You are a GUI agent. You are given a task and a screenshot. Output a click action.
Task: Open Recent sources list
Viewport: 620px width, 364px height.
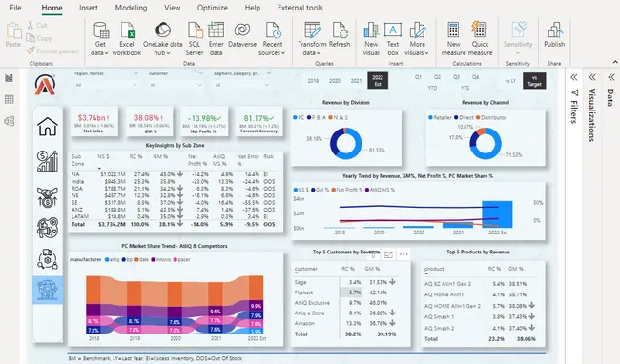[273, 39]
